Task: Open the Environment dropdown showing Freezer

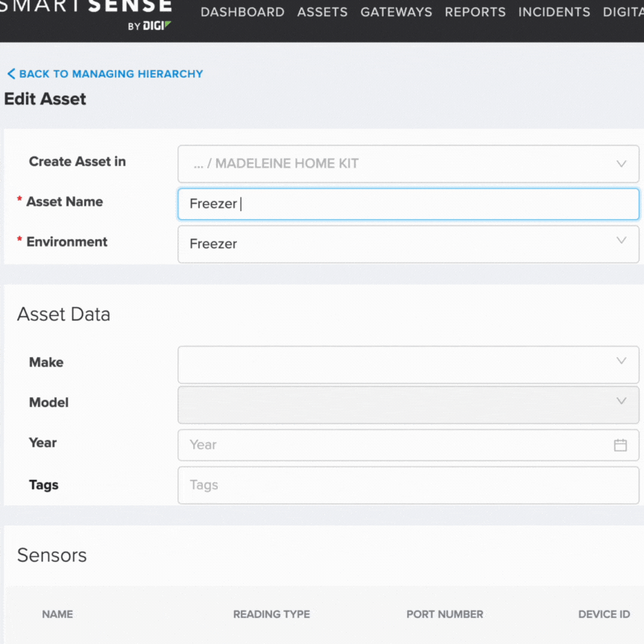Action: [x=408, y=244]
